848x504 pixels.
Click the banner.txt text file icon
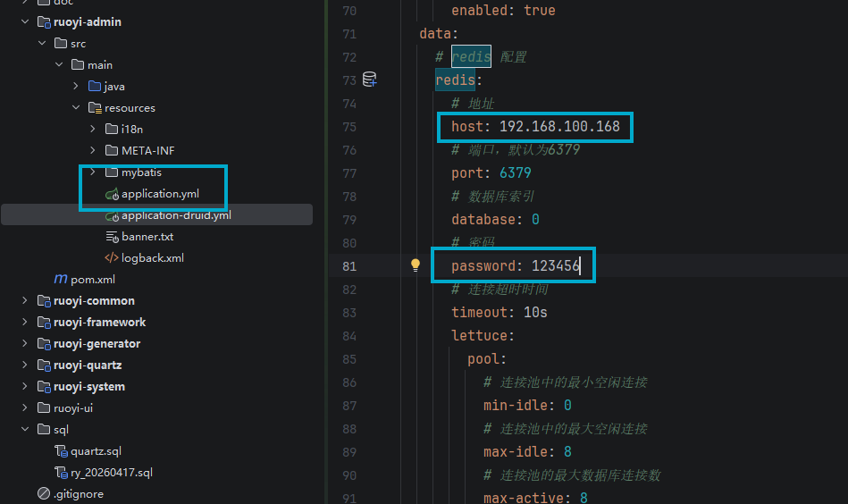(x=112, y=236)
